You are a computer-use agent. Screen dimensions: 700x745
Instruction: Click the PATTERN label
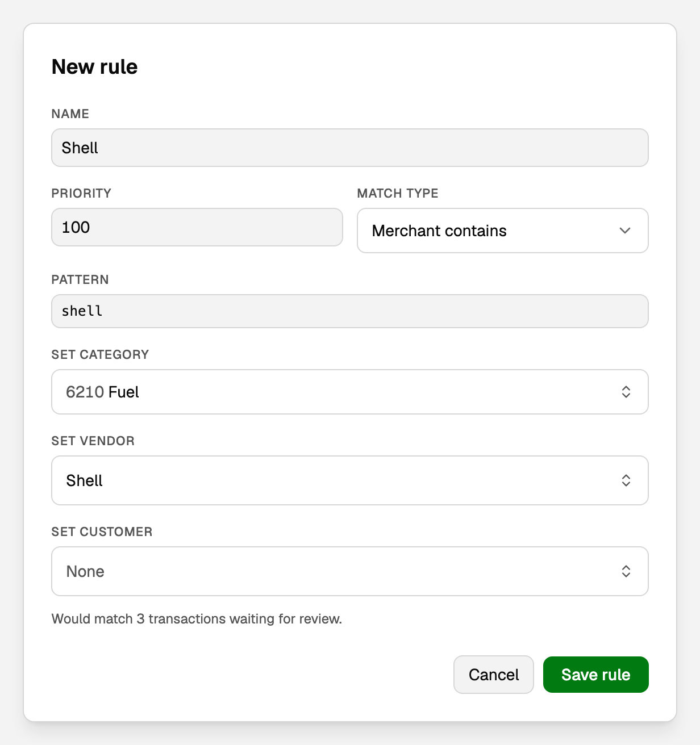[x=80, y=280]
